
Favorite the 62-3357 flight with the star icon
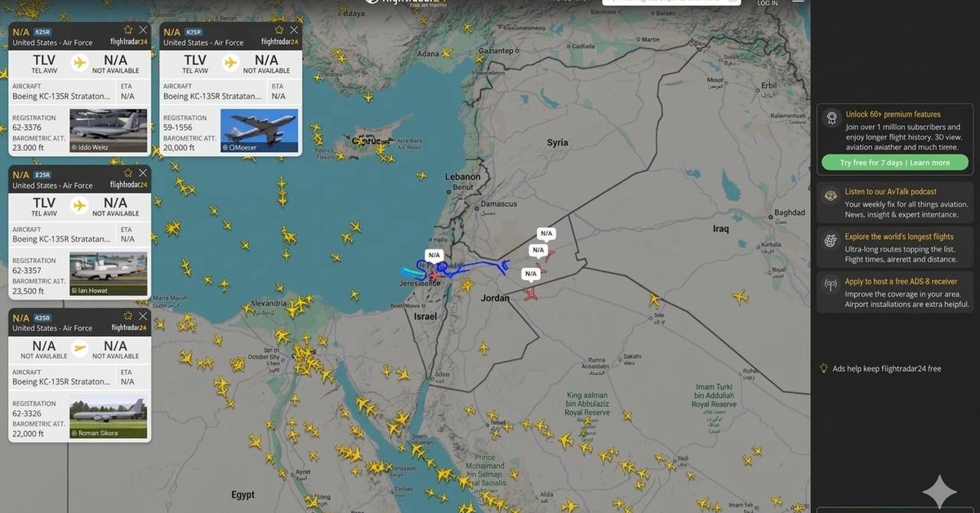(128, 173)
